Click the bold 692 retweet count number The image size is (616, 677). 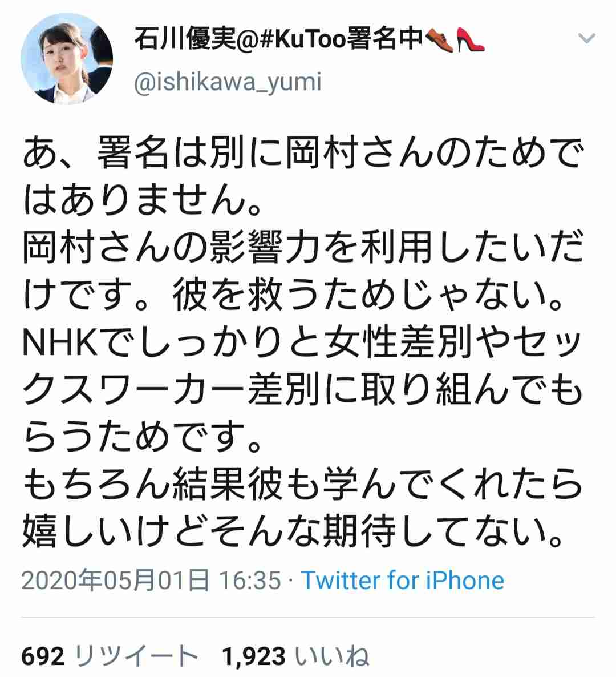tap(43, 656)
